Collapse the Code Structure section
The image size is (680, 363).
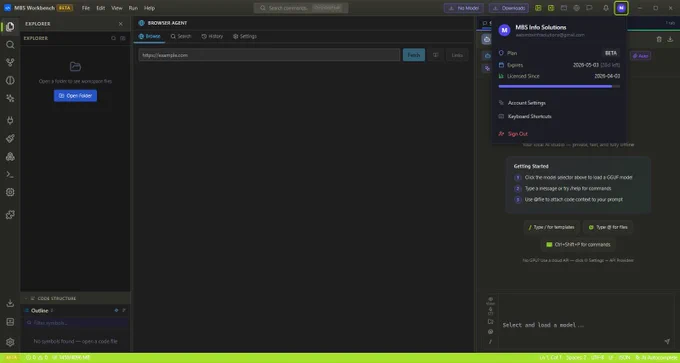click(75, 298)
